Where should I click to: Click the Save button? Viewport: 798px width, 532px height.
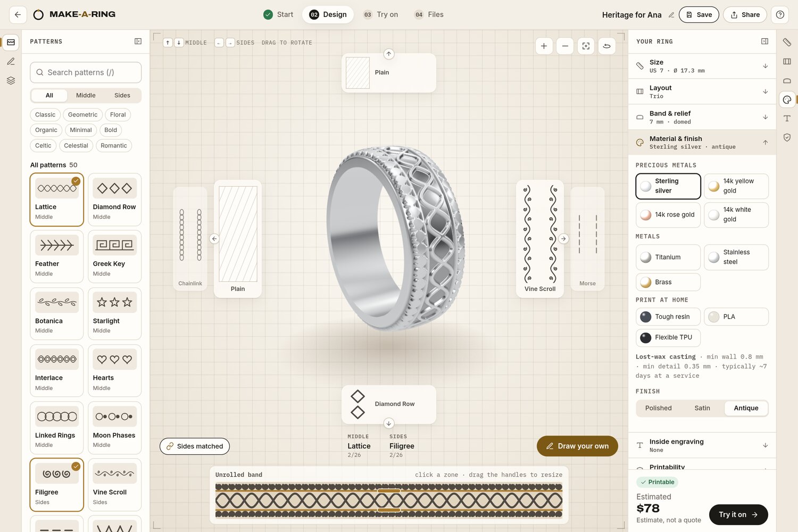click(699, 15)
